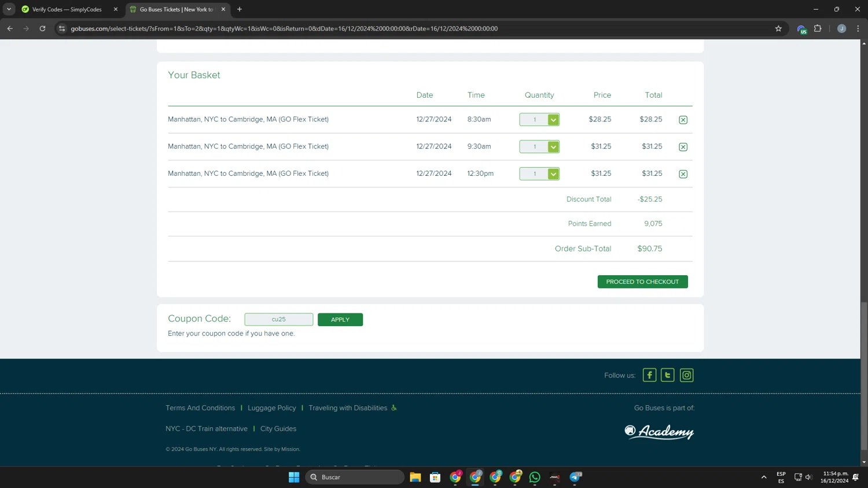Open quantity dropdown for 12:30pm ticket

point(539,174)
